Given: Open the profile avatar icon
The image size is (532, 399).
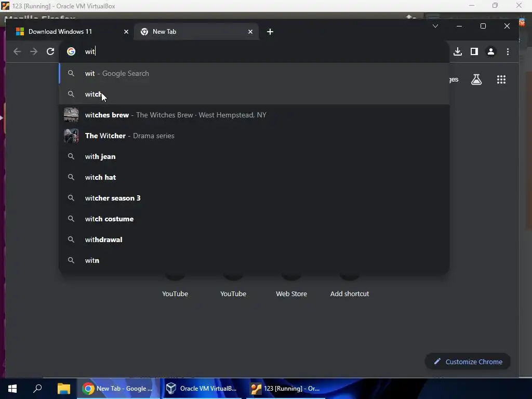Looking at the screenshot, I should click(x=491, y=51).
